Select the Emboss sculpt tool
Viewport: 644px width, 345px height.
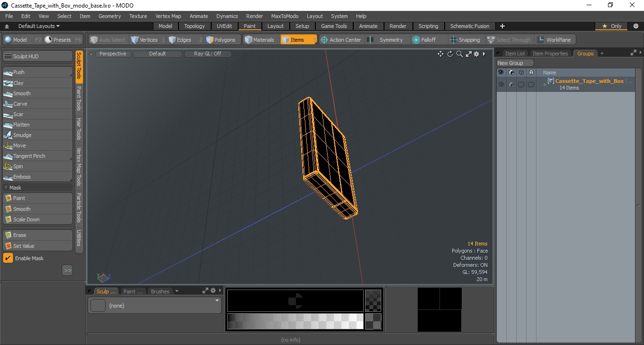tap(37, 177)
